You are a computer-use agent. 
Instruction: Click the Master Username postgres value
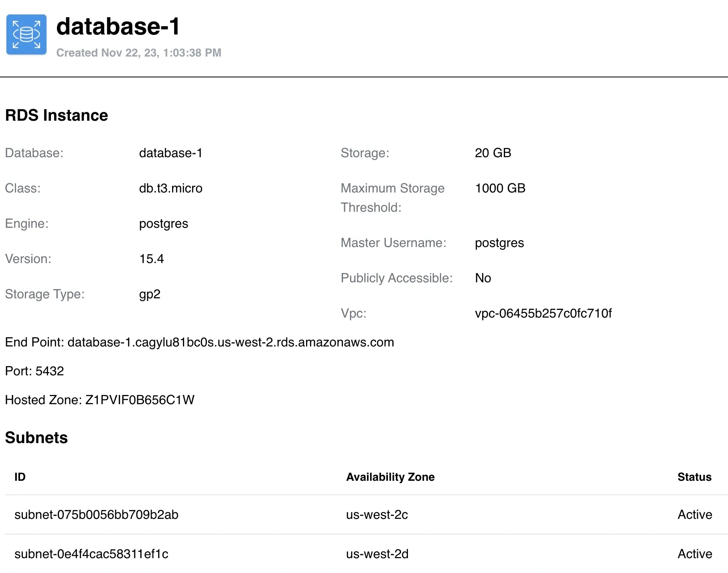499,243
